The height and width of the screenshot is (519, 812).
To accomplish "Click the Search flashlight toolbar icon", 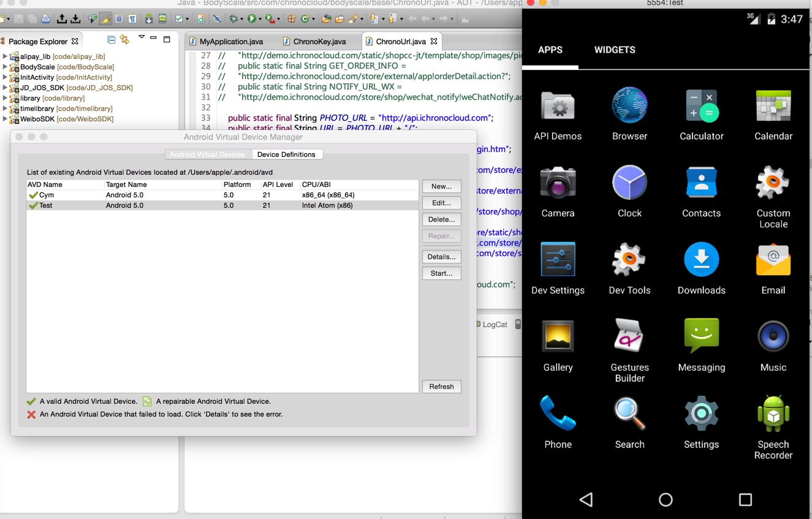I will pos(354,19).
